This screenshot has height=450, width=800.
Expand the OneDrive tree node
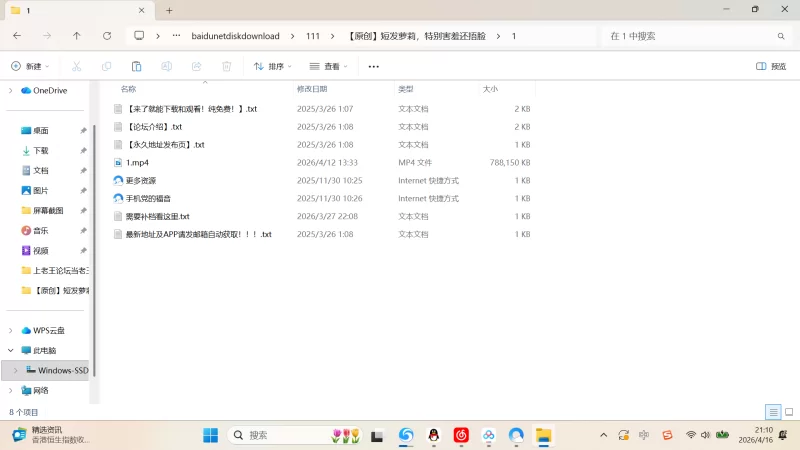(11, 90)
